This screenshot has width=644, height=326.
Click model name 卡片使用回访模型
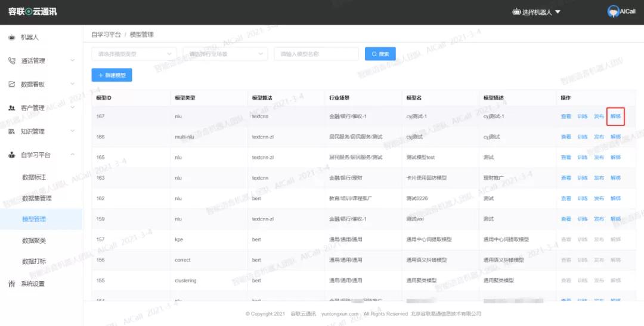(x=426, y=178)
